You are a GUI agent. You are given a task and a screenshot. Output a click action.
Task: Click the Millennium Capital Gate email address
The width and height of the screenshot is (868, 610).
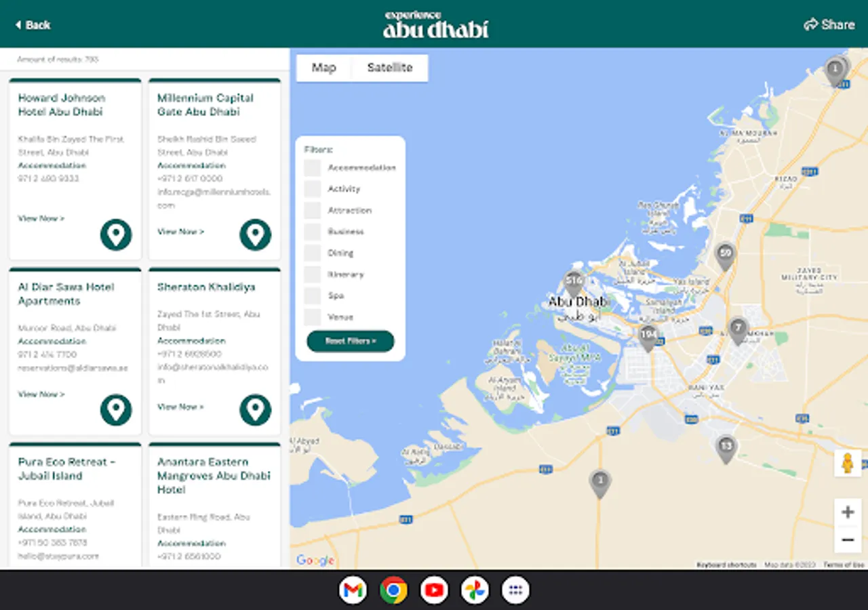pyautogui.click(x=214, y=199)
